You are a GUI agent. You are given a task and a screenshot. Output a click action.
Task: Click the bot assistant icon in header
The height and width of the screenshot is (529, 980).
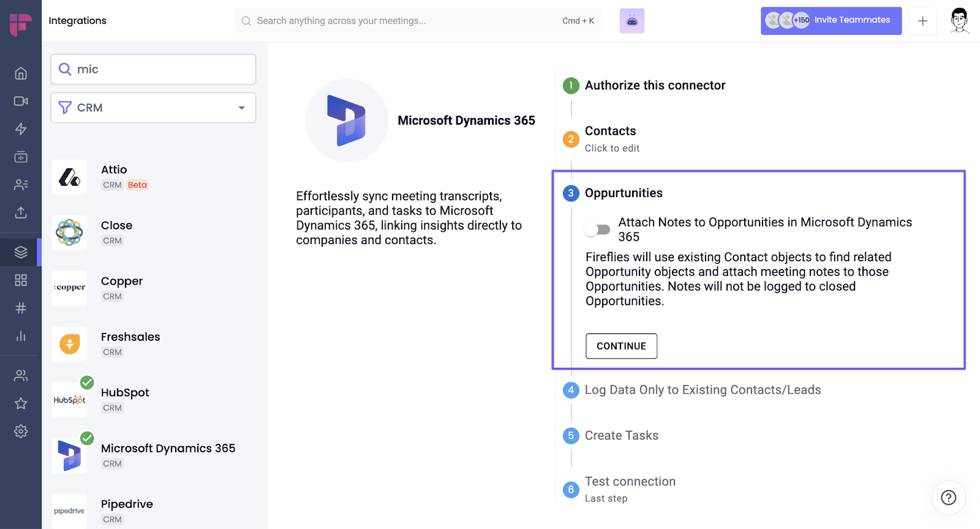click(x=632, y=21)
